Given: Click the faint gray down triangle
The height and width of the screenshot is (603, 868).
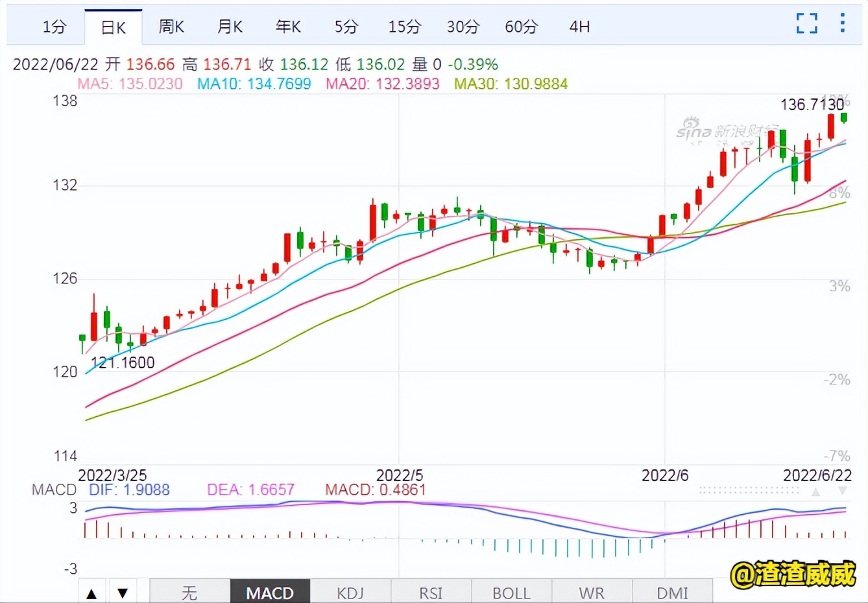Looking at the screenshot, I should click(x=842, y=491).
